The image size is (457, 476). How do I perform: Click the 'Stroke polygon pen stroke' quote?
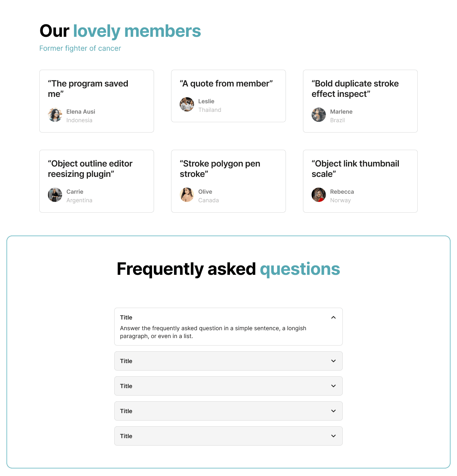click(x=220, y=169)
